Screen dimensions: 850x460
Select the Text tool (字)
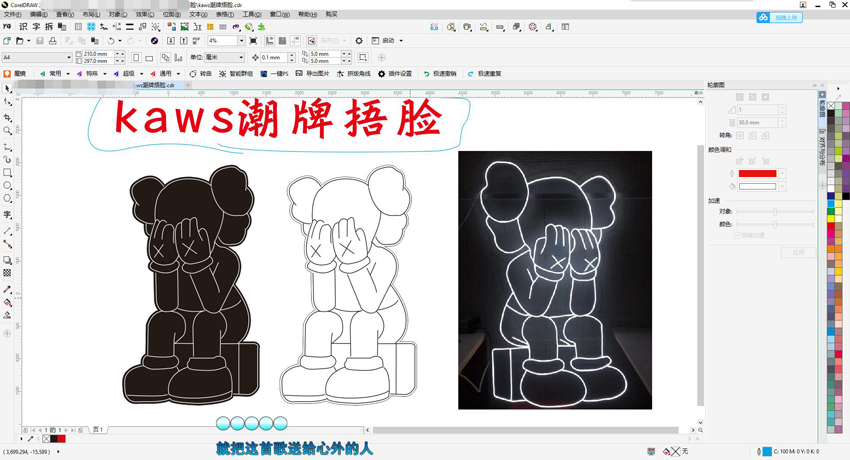tap(7, 215)
